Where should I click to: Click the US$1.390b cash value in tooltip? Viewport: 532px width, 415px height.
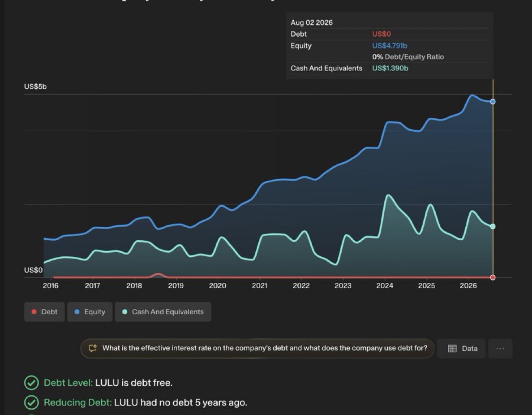[x=390, y=68]
